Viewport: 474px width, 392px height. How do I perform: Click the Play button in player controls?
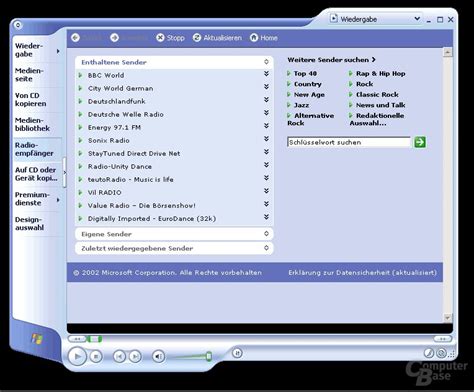coord(77,356)
